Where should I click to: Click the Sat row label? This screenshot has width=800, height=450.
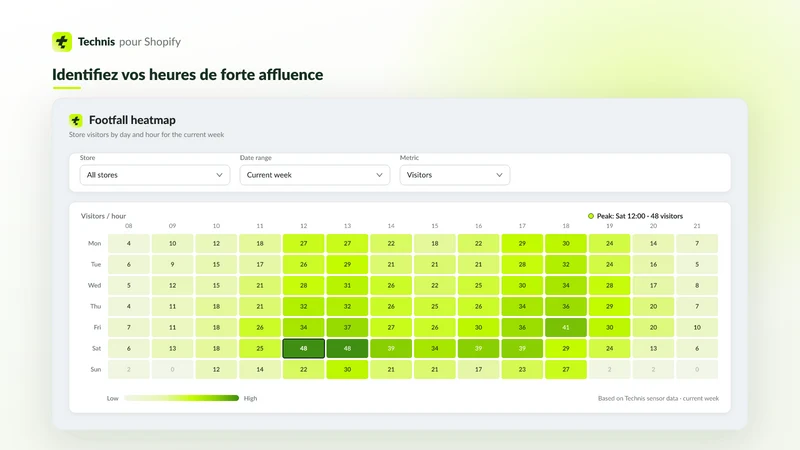pyautogui.click(x=96, y=348)
